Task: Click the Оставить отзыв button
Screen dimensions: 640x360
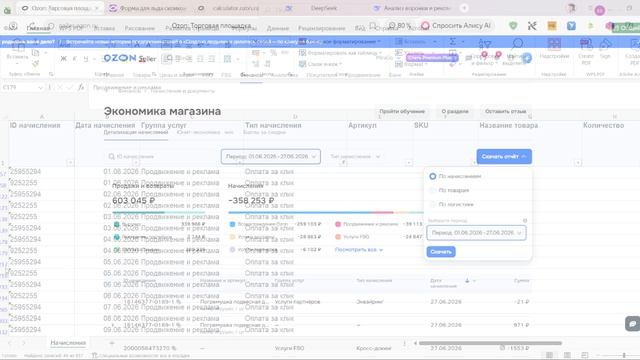Action: [x=505, y=111]
